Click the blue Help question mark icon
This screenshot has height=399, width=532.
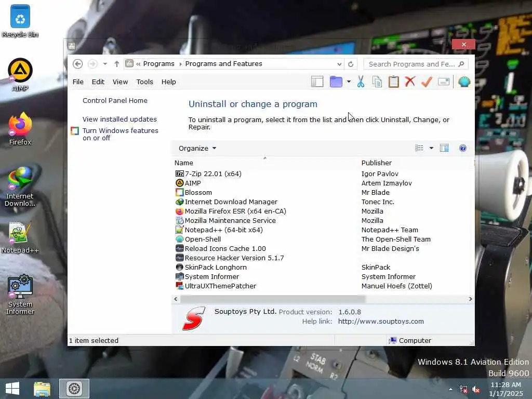point(463,148)
